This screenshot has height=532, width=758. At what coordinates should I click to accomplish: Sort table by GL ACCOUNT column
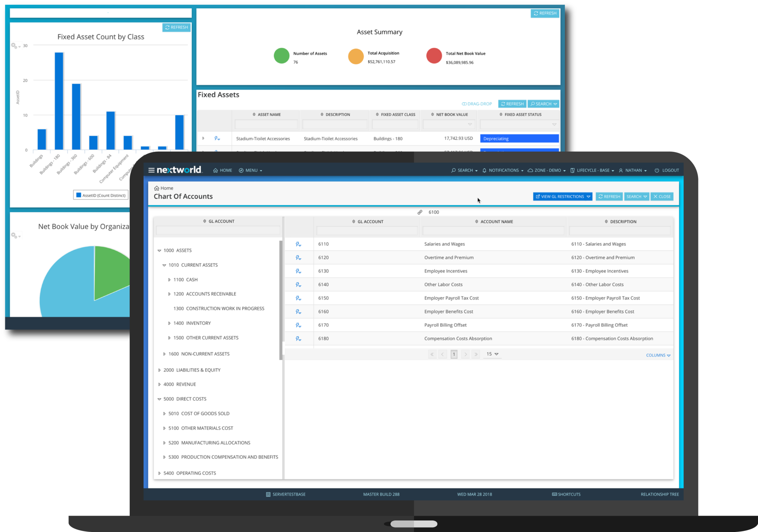367,222
